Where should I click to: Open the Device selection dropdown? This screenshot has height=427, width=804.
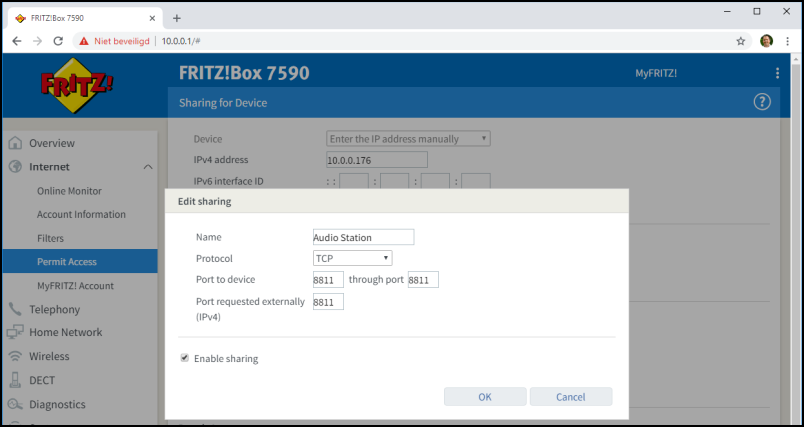point(408,138)
